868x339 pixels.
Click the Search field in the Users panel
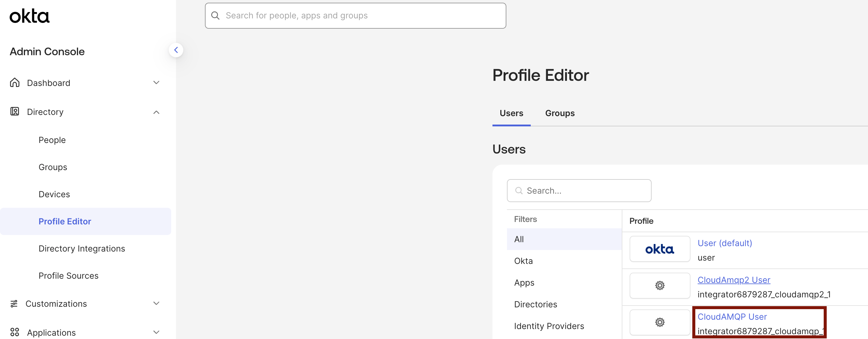(x=579, y=190)
